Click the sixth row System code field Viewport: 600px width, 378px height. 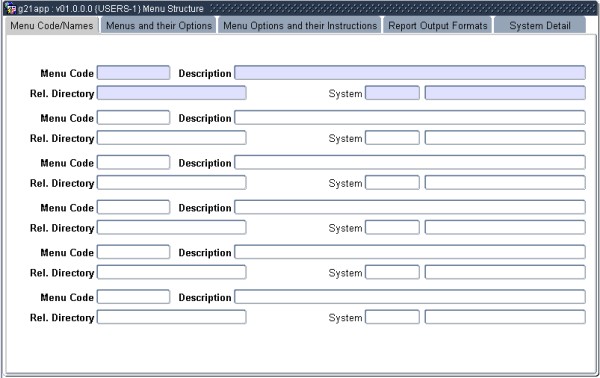point(392,317)
